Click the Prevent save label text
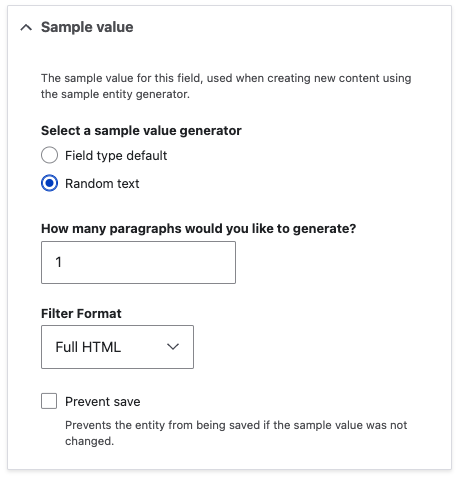This screenshot has height=478, width=462. (x=103, y=402)
